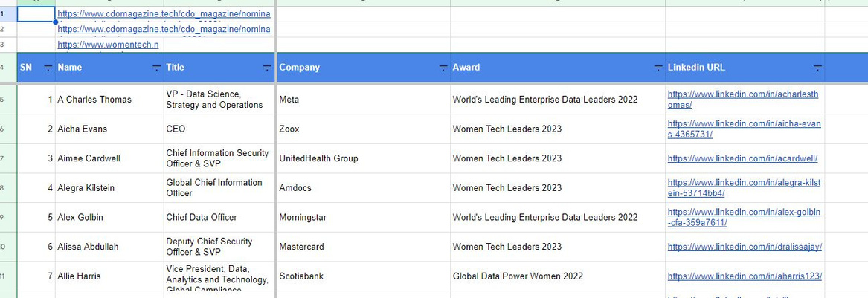Open Alex Golbin's LinkedIn profile link

coord(744,217)
